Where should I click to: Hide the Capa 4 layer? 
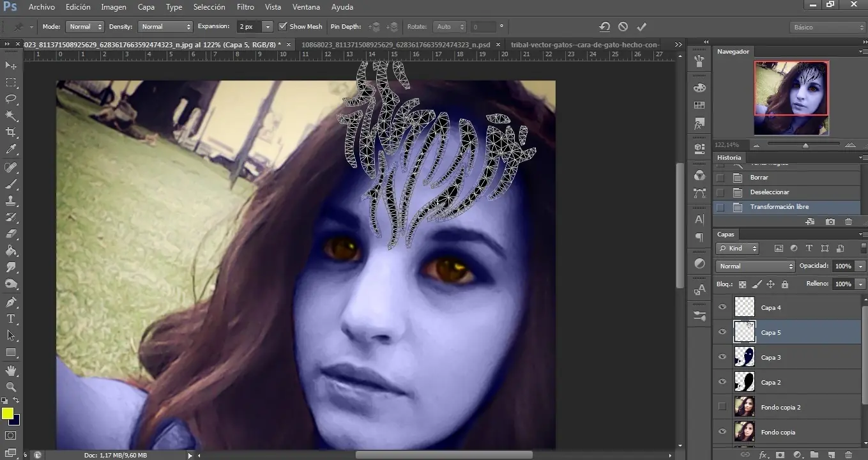[x=722, y=307]
